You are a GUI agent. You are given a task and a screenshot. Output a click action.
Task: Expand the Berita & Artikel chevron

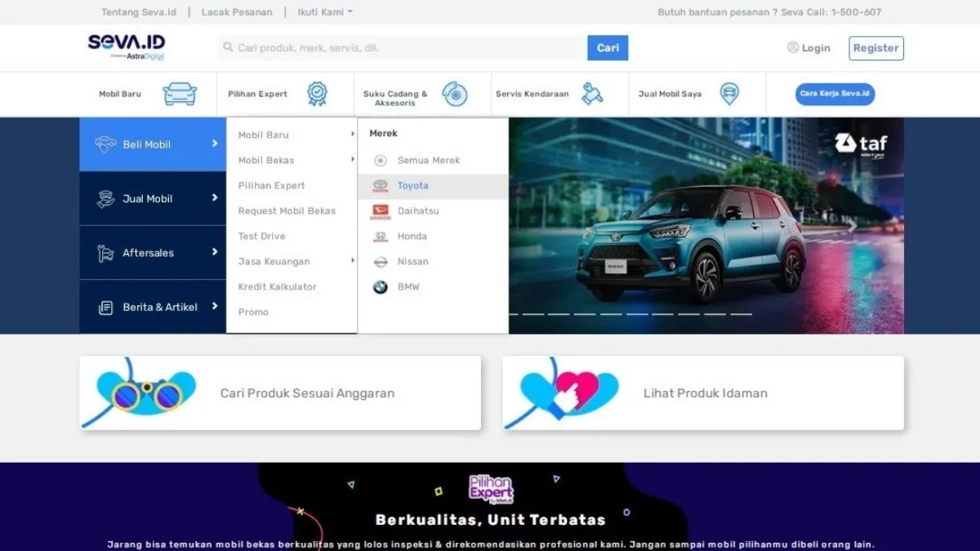point(215,306)
